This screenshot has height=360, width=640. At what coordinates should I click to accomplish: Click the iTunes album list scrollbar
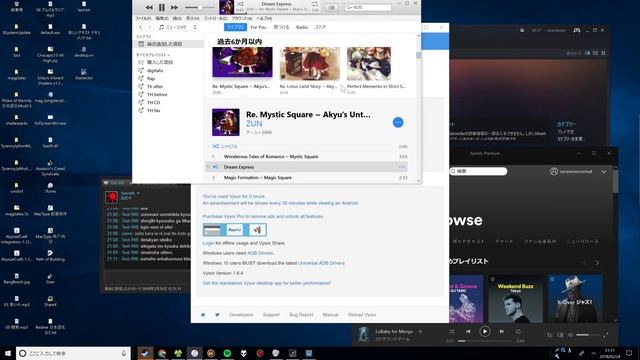tap(418, 55)
